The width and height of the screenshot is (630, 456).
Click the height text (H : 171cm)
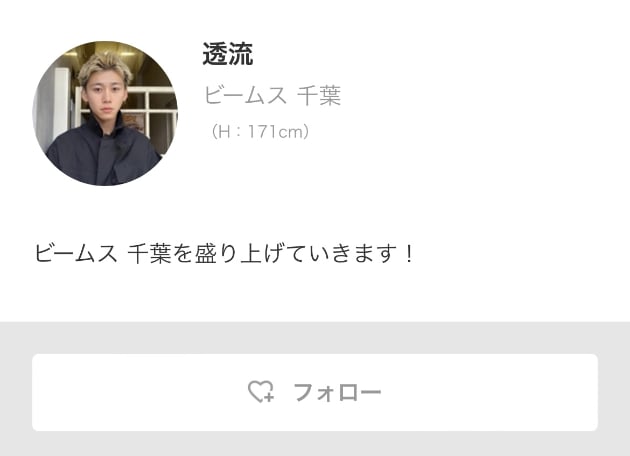[260, 131]
